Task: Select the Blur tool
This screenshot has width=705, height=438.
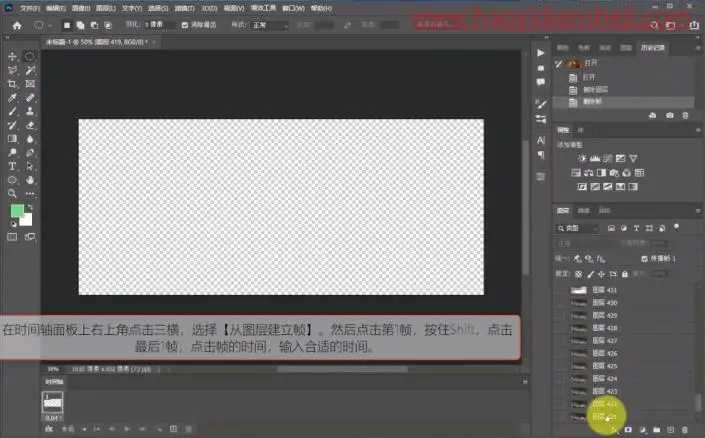Action: (x=30, y=139)
